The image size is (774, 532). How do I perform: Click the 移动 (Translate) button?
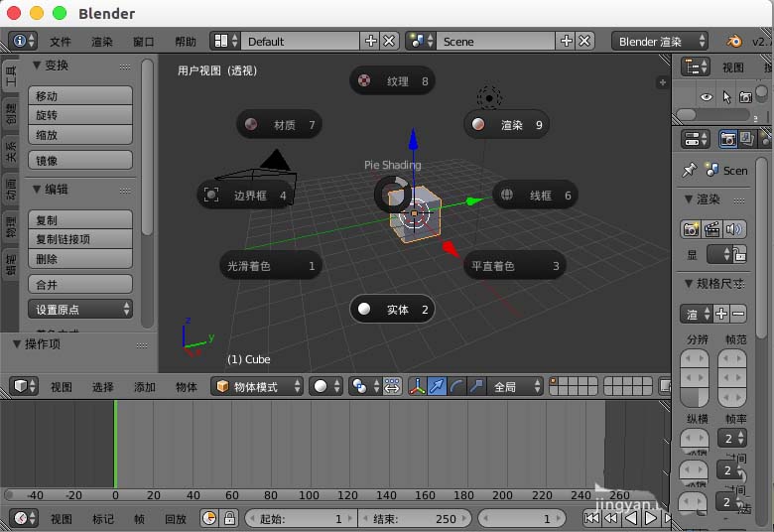[x=80, y=96]
